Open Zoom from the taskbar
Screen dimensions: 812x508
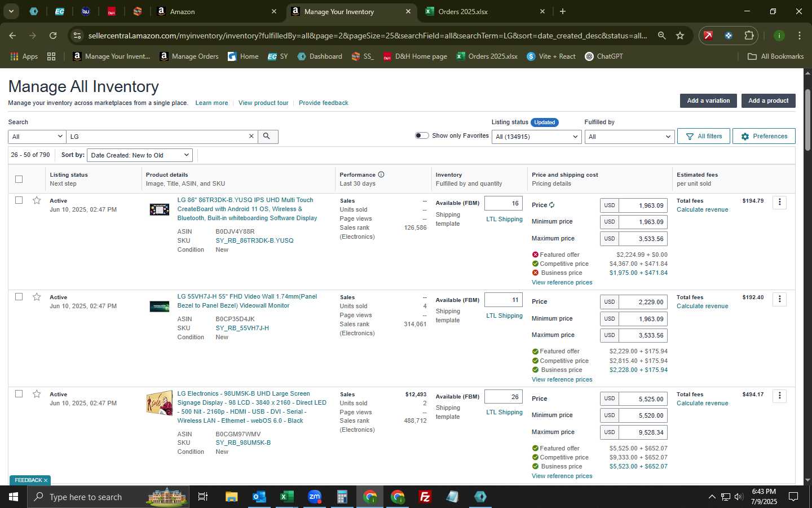tap(314, 497)
